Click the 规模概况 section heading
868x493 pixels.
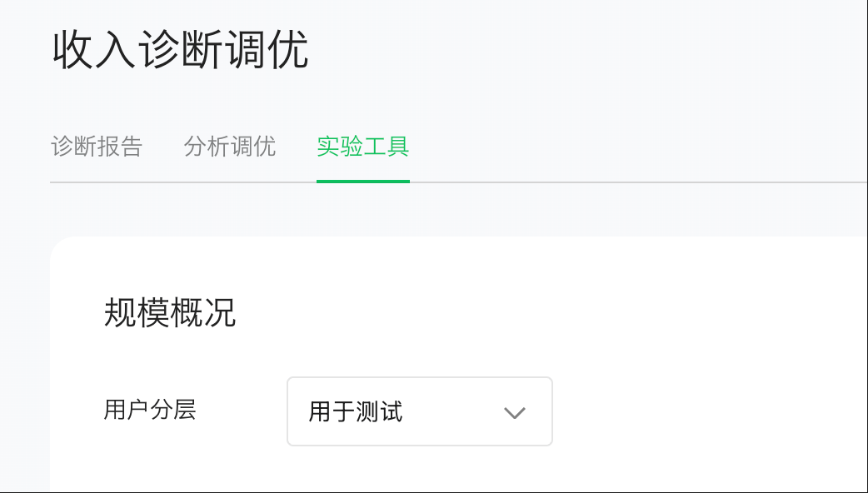tap(170, 313)
